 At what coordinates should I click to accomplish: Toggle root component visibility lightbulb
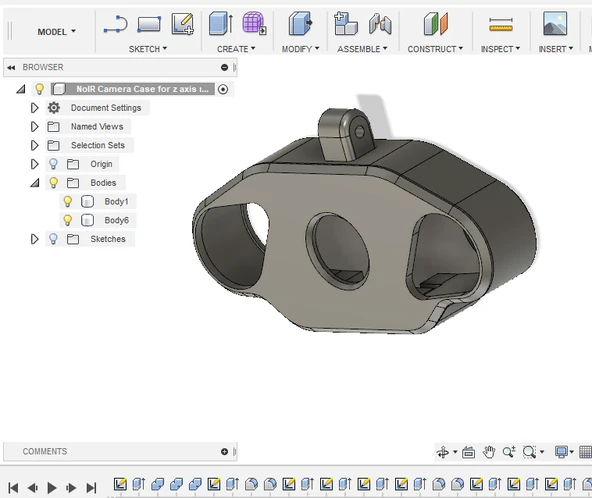(39, 89)
